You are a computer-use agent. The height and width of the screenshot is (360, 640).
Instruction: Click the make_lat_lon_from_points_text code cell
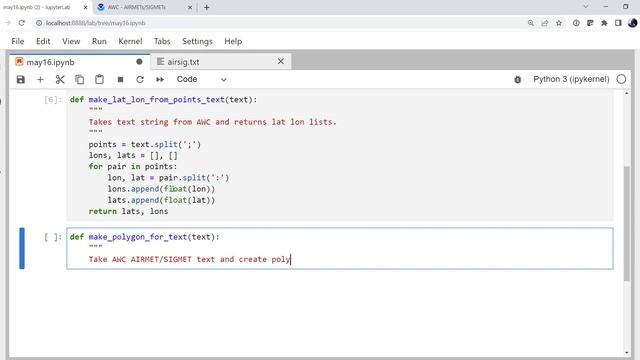[x=340, y=156]
